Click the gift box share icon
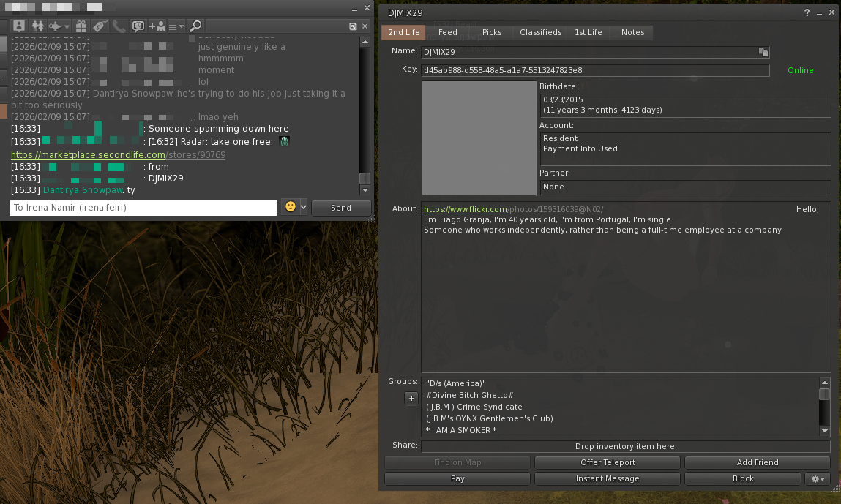Screen dimensions: 841x504 point(81,26)
